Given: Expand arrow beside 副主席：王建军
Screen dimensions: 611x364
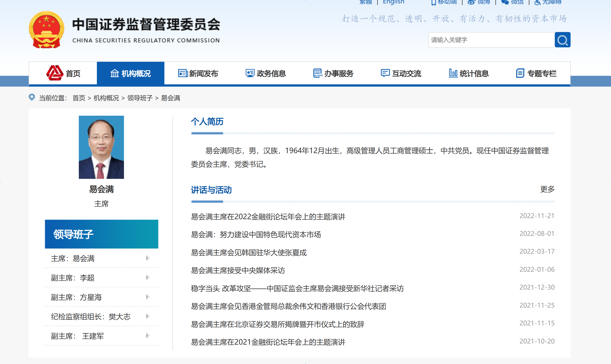Looking at the screenshot, I should [x=148, y=336].
